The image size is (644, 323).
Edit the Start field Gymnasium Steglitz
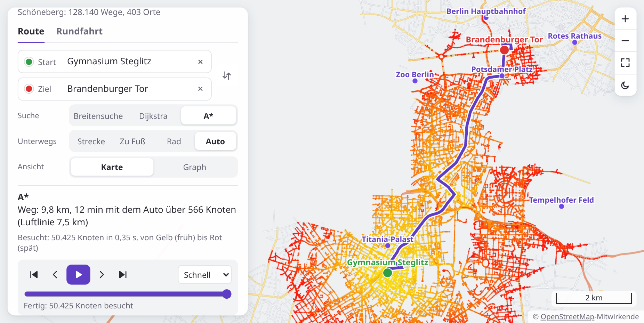tap(115, 62)
